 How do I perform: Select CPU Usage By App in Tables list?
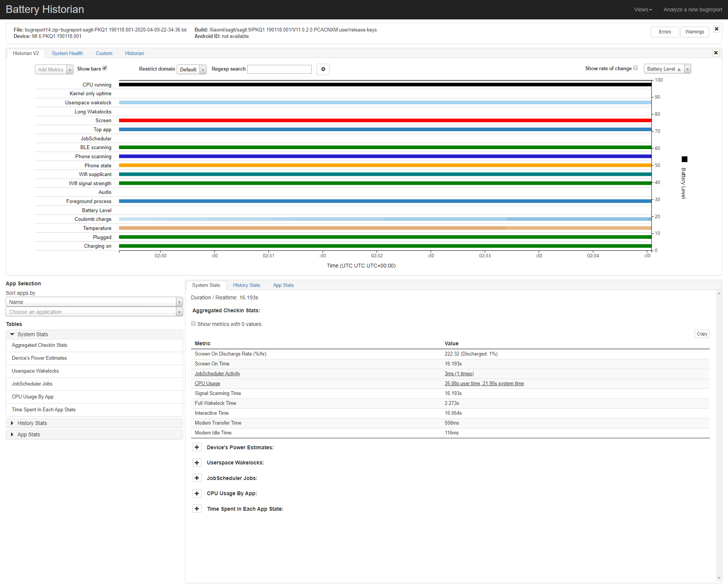tap(94, 397)
